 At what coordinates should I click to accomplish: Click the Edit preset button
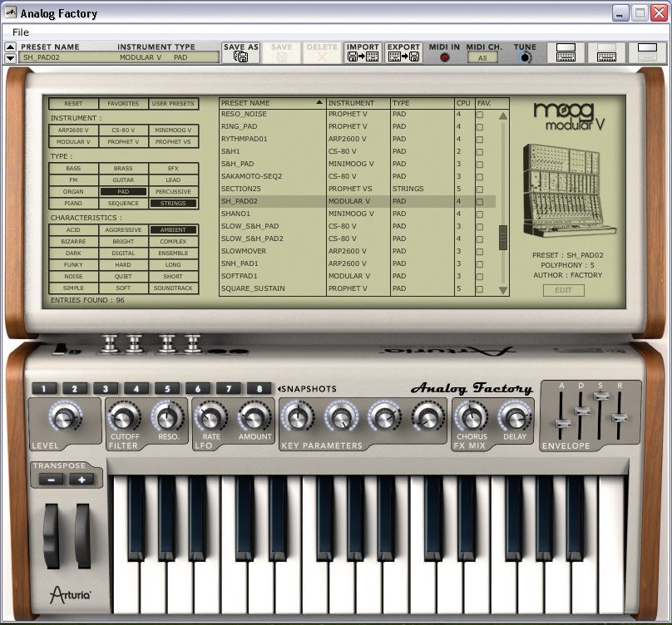click(563, 290)
